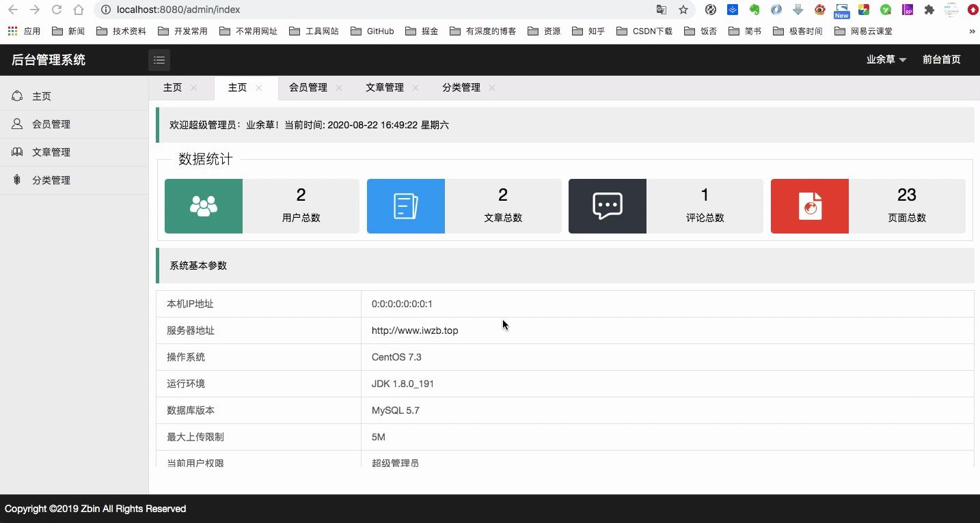980x523 pixels.
Task: Close the first 主页 tab
Action: coord(193,87)
